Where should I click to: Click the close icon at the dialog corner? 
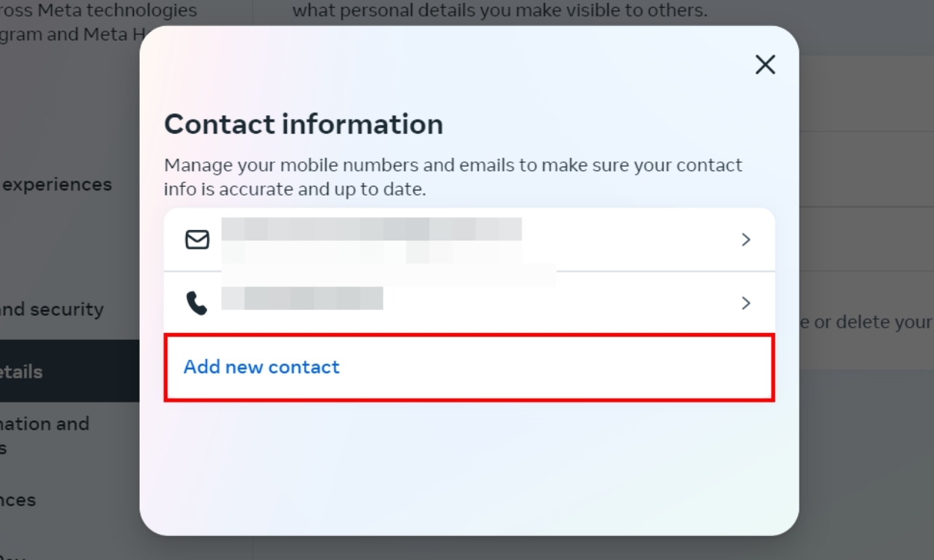(x=764, y=65)
